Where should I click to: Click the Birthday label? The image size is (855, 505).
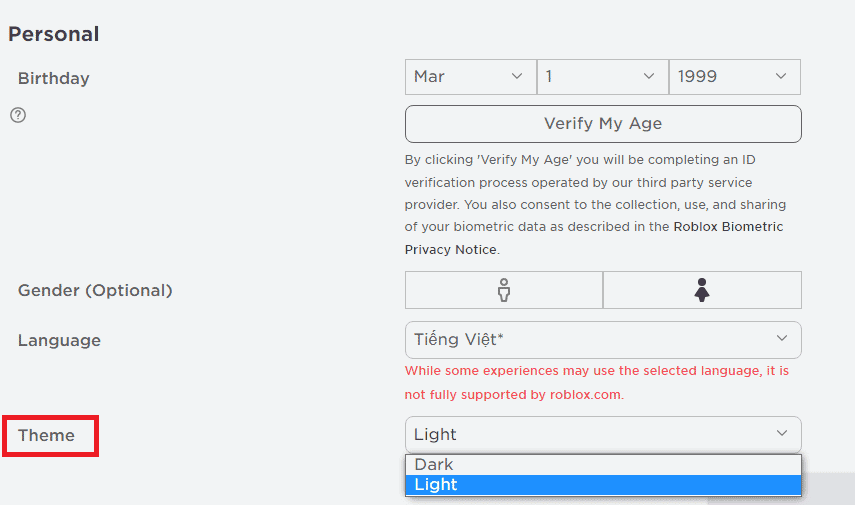(x=53, y=79)
